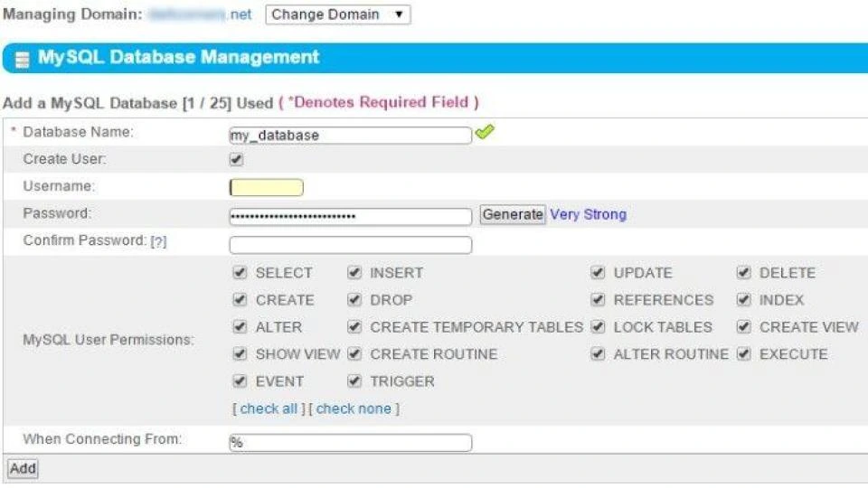Click the MySQL Database Management header icon
Viewport: 868px width, 488px height.
pos(22,59)
